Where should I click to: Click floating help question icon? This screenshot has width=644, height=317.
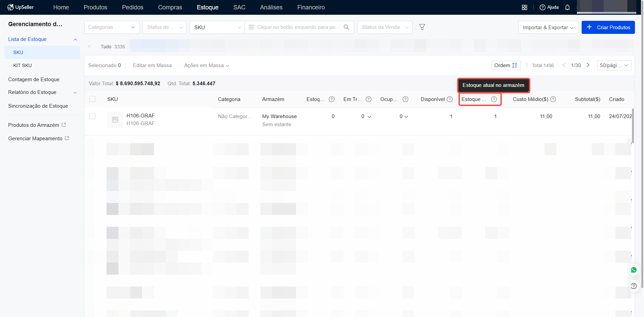coord(634,286)
